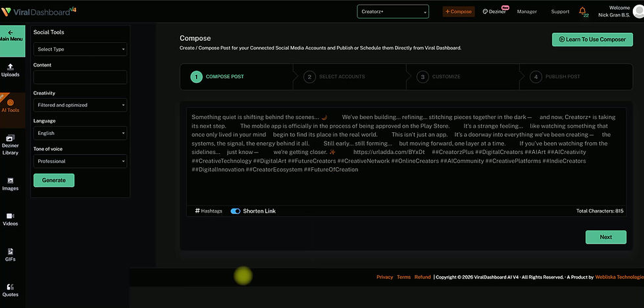Open Support from top navigation
The image size is (644, 308).
click(560, 11)
